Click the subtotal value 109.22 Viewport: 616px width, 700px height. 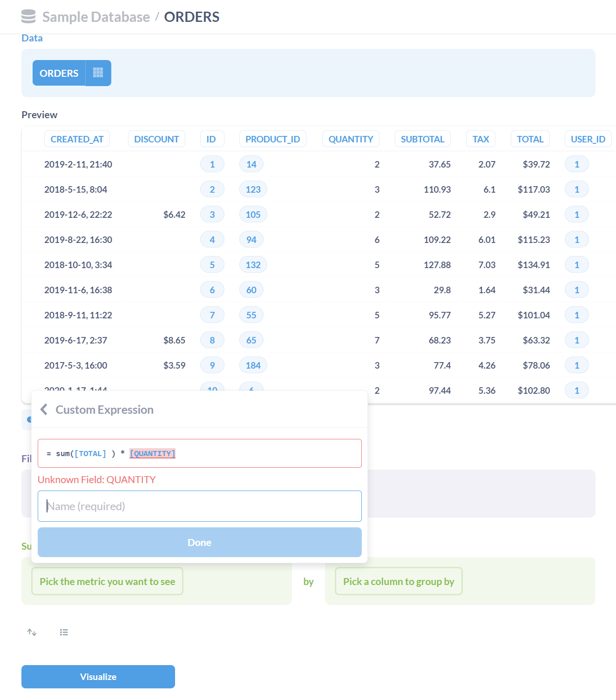click(x=437, y=240)
